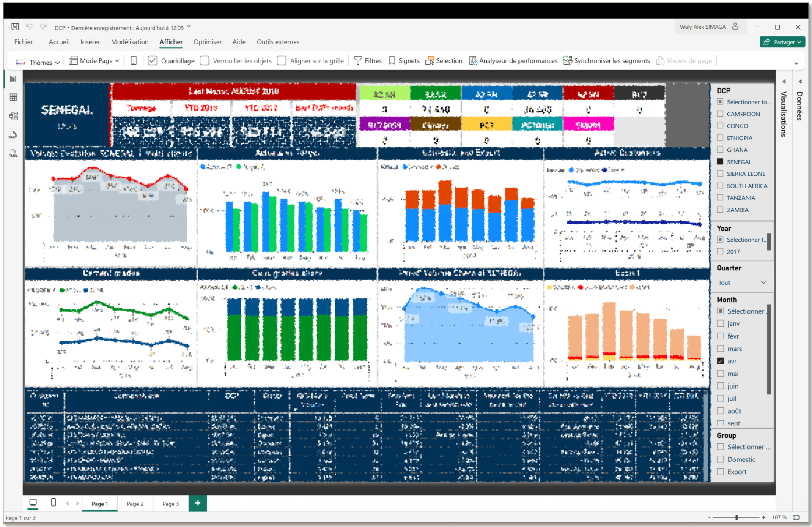Viewport: 812px width, 527px height.
Task: Open the Modélisation tab
Action: (130, 42)
